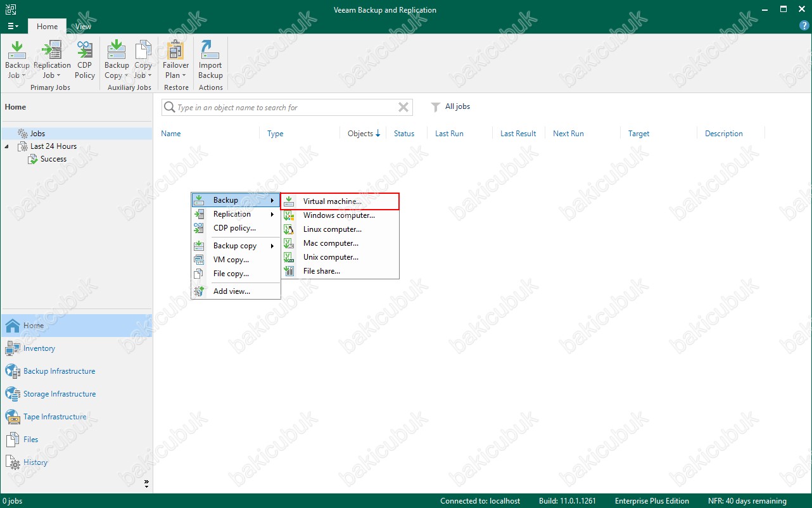The width and height of the screenshot is (812, 508).
Task: Choose CDP policy... in context menu
Action: tap(236, 228)
